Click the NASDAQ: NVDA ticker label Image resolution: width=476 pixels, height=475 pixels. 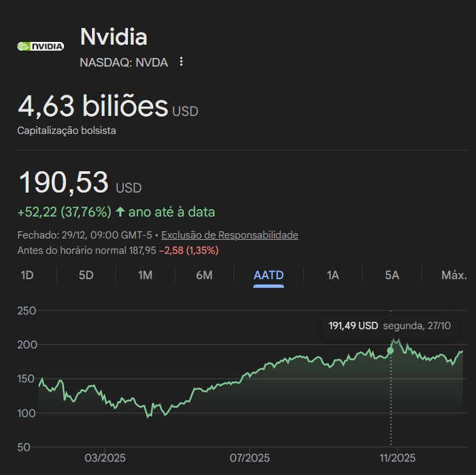123,62
